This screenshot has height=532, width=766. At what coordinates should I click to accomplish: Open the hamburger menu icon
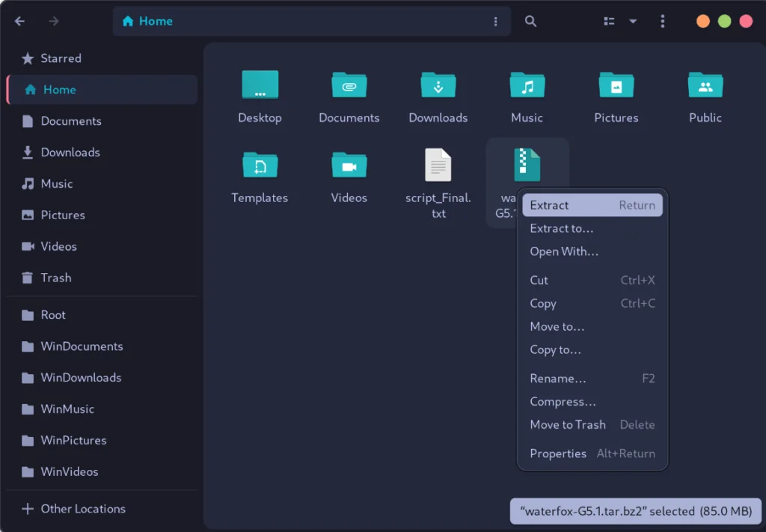663,20
